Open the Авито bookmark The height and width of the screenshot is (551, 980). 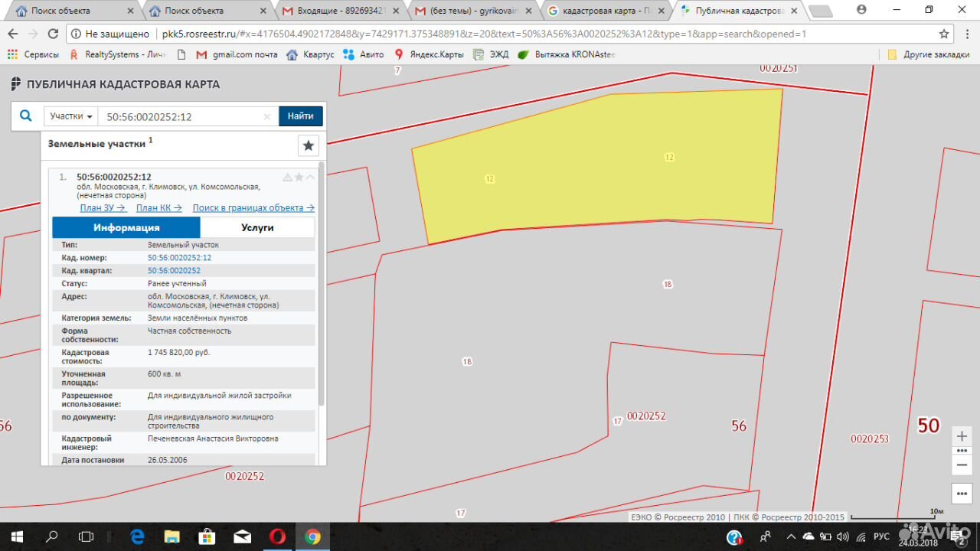point(364,54)
